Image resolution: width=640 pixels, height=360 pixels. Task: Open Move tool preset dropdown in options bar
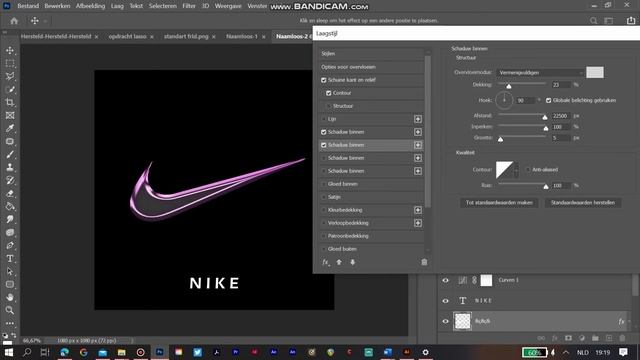pos(45,21)
